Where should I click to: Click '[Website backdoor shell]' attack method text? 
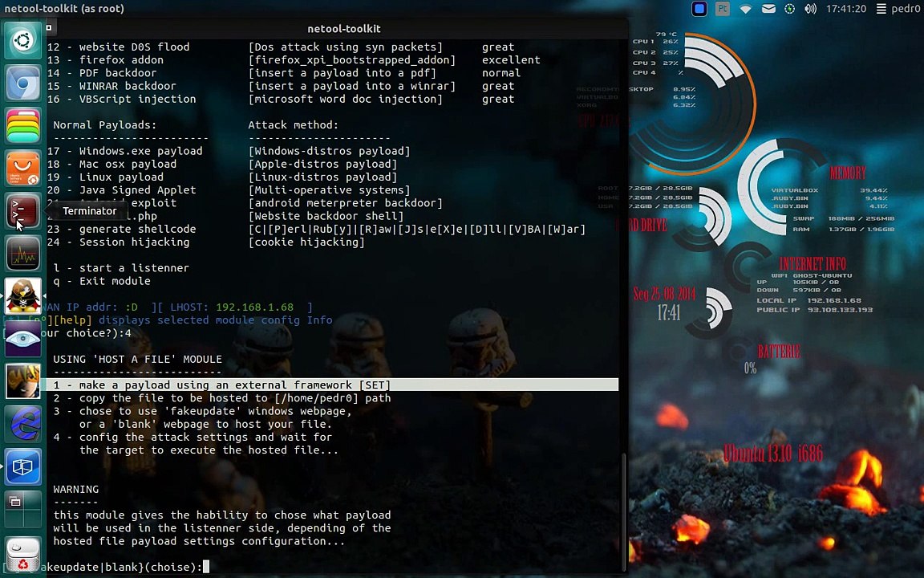coord(326,216)
